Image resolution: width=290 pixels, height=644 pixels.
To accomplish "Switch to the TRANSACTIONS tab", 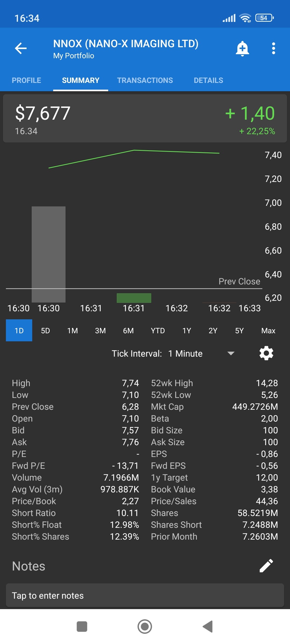I will coord(145,80).
